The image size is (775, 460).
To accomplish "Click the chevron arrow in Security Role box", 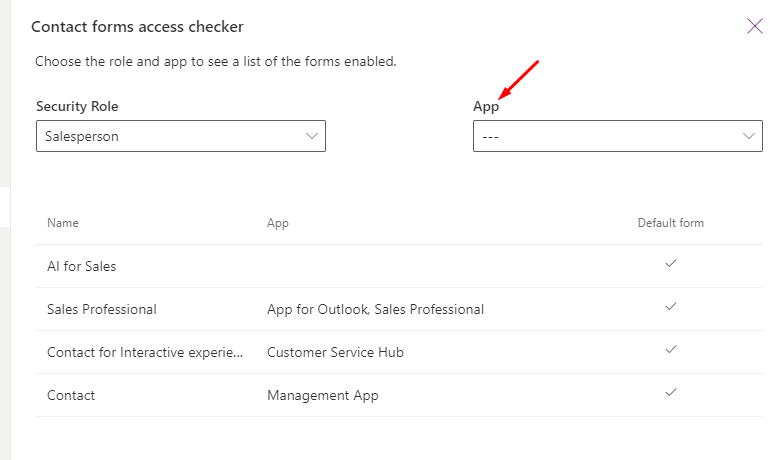I will pyautogui.click(x=311, y=136).
